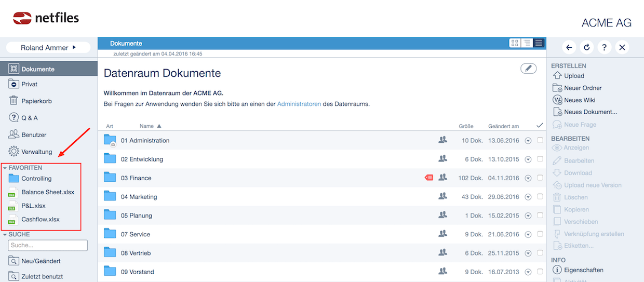Open Eigenschaften info icon
The image size is (644, 282).
point(557,270)
